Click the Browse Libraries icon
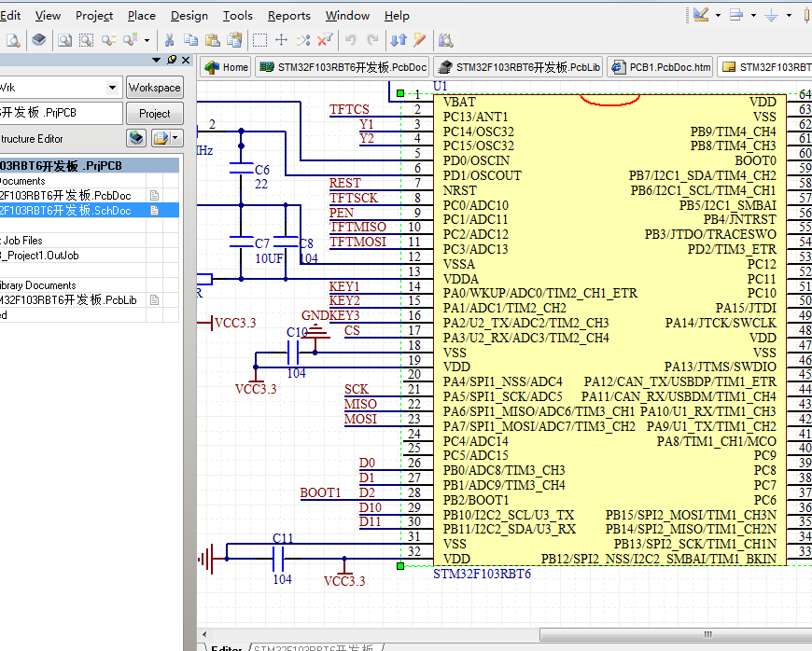Screen dimensions: 812x651 point(445,40)
